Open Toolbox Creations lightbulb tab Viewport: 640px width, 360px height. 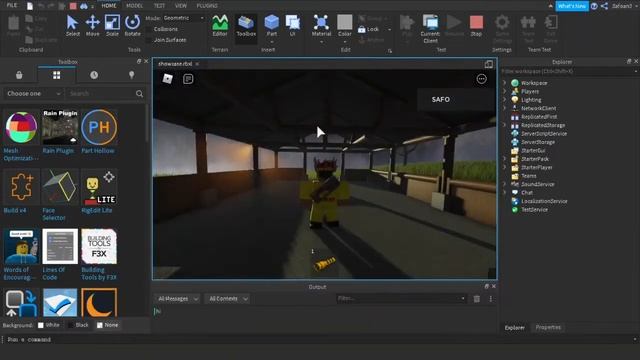click(131, 75)
